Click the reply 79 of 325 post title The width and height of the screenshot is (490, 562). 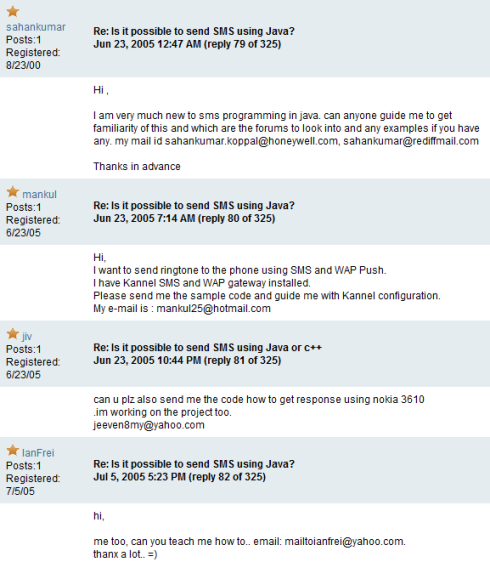(x=194, y=32)
